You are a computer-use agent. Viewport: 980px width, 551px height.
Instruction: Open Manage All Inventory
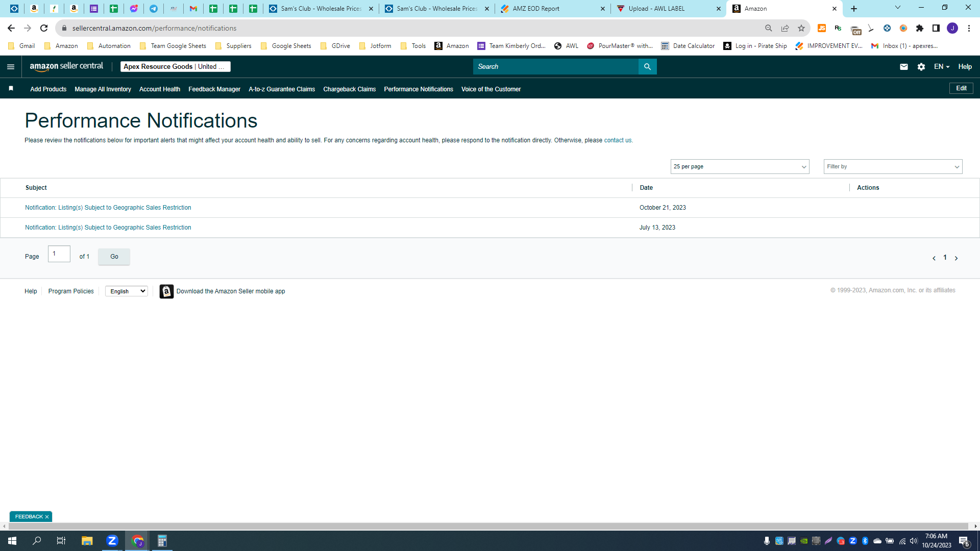103,89
